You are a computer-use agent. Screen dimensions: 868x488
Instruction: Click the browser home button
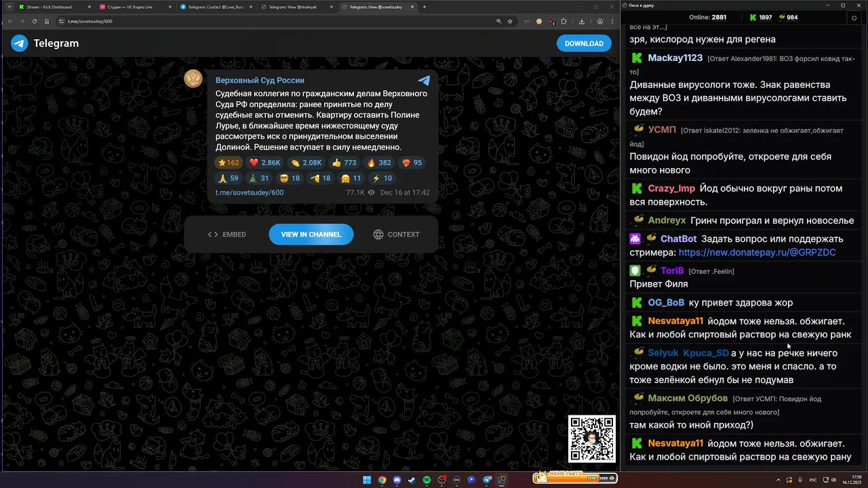click(47, 21)
